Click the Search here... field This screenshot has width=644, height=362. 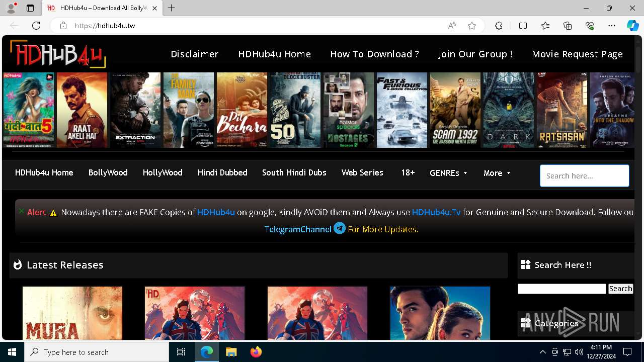tap(585, 176)
